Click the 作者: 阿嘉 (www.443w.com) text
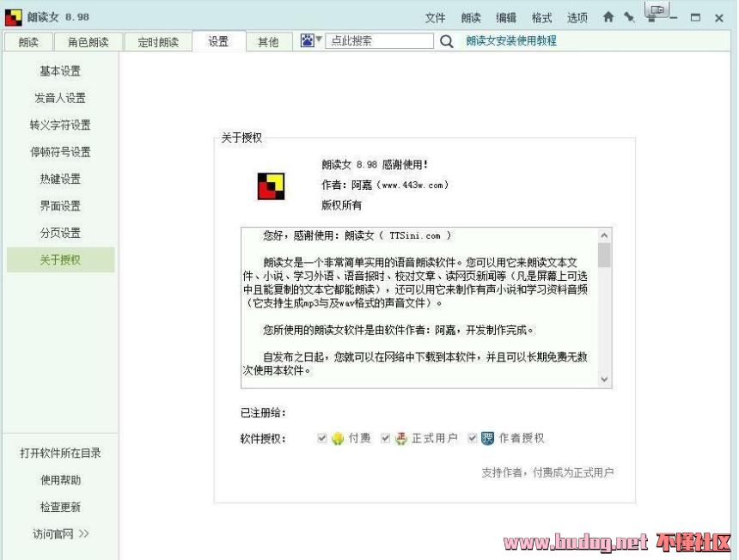Viewport: 739px width, 560px height. click(385, 186)
